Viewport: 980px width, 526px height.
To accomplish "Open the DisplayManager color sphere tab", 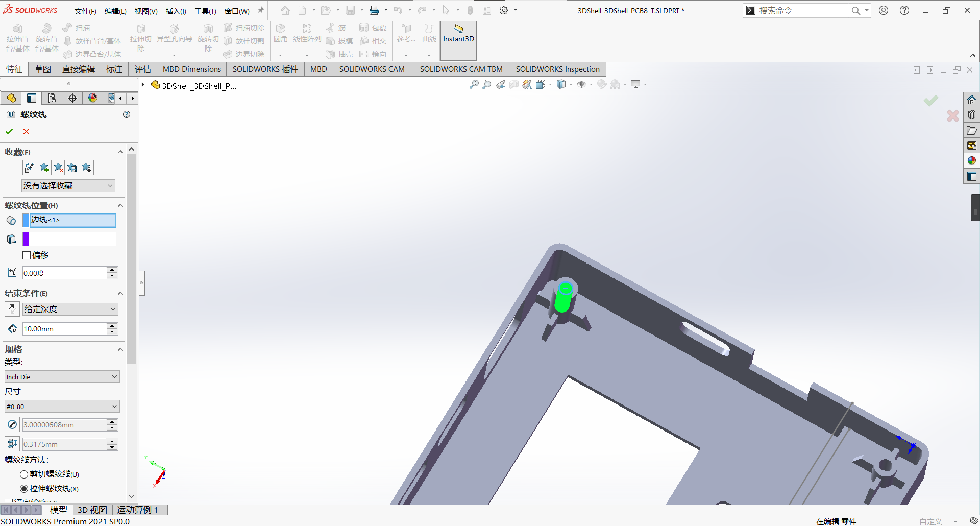I will [x=93, y=98].
